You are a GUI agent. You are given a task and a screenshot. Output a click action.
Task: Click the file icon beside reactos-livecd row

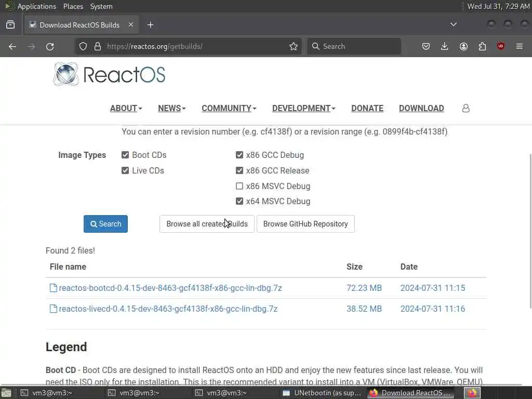click(54, 309)
